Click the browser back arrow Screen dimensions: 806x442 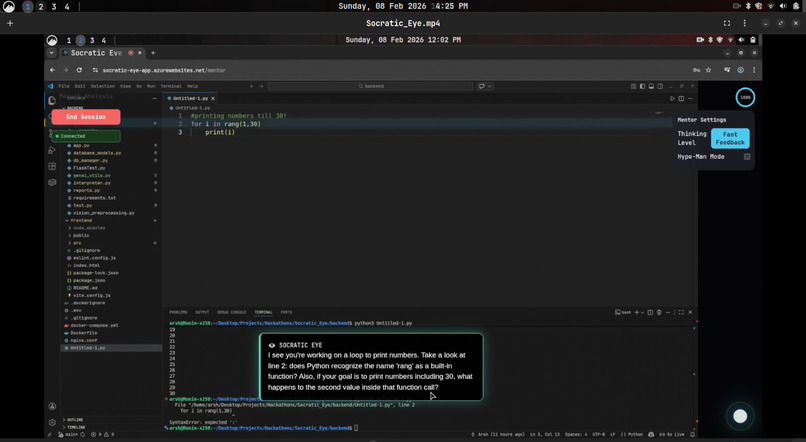coord(52,70)
